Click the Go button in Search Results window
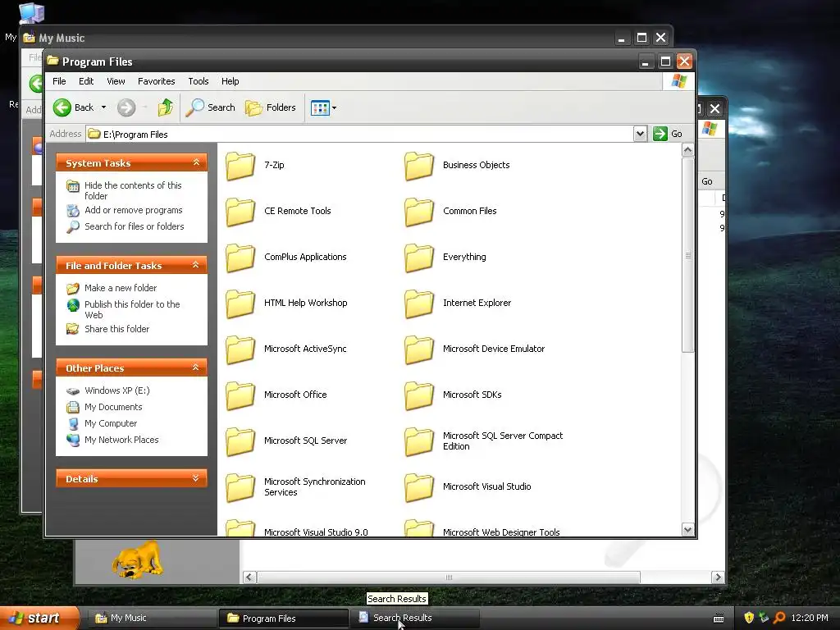This screenshot has height=630, width=840. (707, 181)
